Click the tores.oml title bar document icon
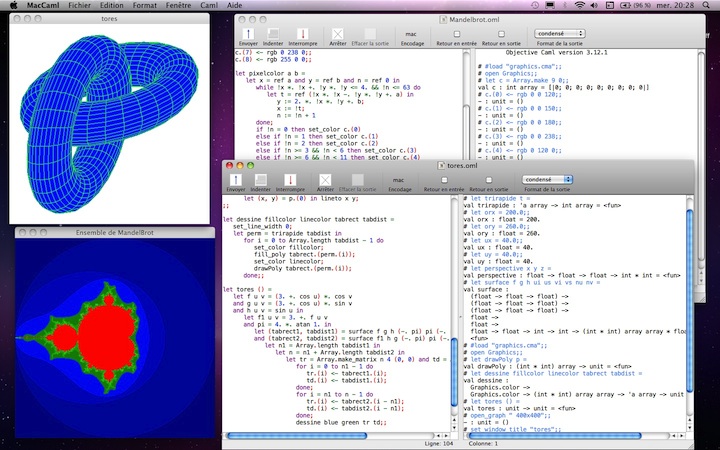This screenshot has height=450, width=720. coord(441,165)
